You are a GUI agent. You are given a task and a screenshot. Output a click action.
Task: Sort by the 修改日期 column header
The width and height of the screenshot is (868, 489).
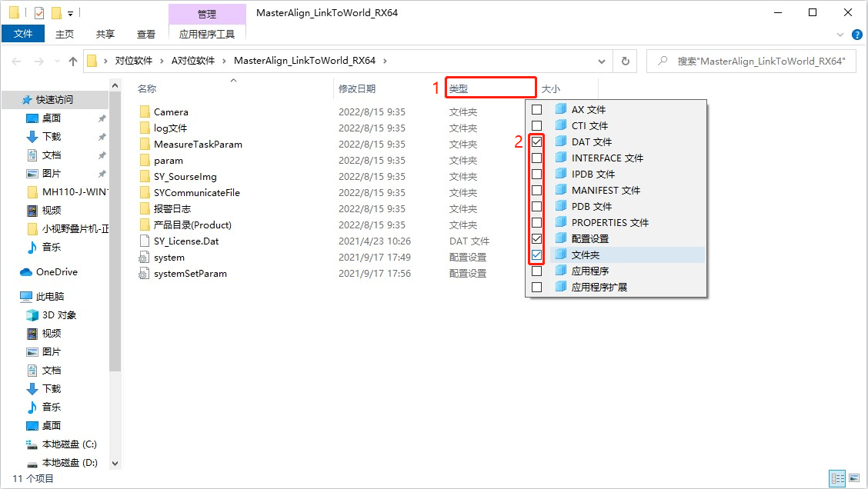[x=357, y=89]
